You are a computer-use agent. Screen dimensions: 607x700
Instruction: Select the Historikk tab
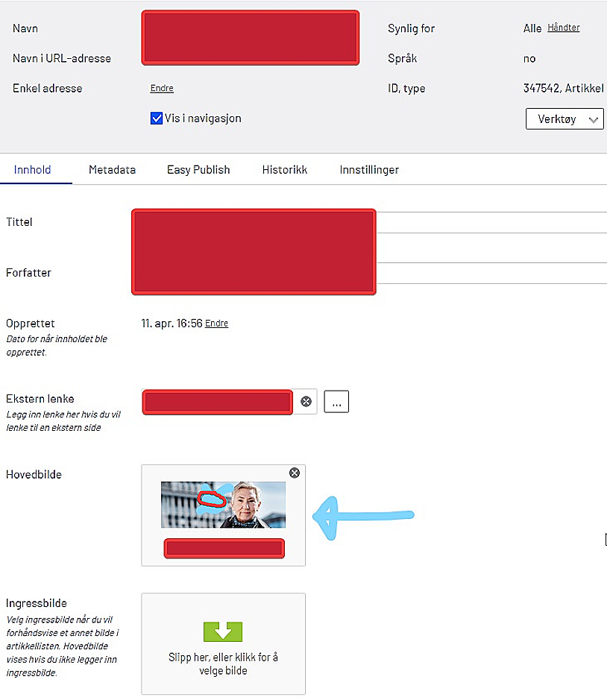[x=284, y=170]
